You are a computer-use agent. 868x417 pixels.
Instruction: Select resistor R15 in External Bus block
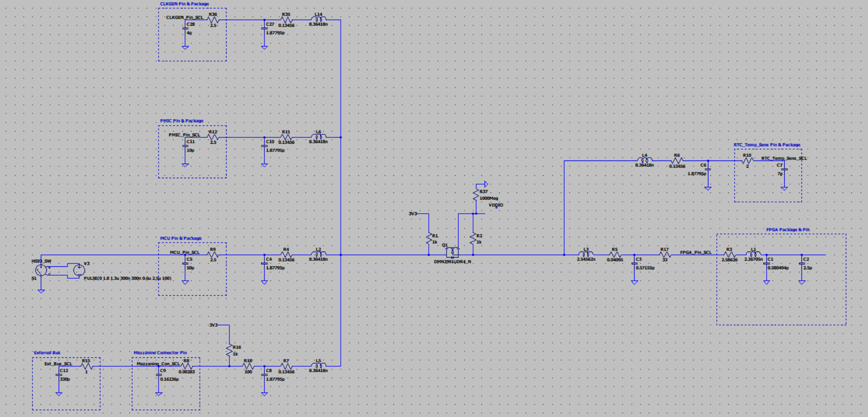pos(87,366)
